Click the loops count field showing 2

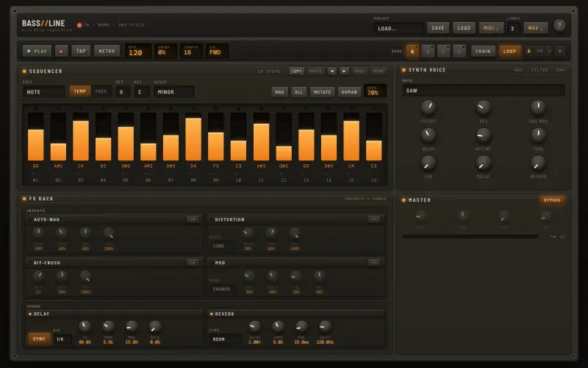click(x=513, y=28)
